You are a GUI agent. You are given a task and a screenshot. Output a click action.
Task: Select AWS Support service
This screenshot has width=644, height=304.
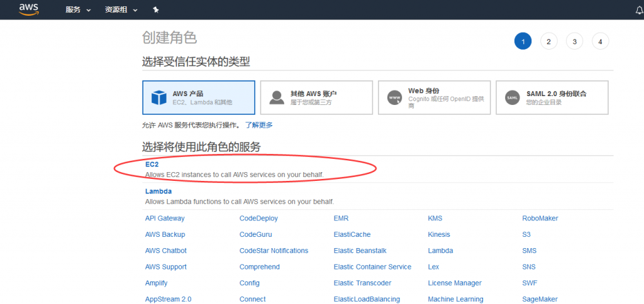(x=166, y=267)
